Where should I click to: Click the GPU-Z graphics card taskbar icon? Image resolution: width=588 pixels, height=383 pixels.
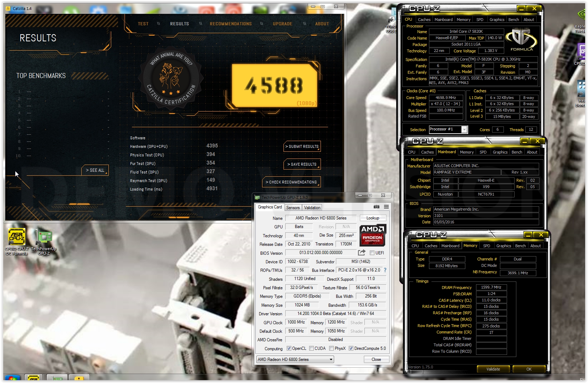click(56, 378)
